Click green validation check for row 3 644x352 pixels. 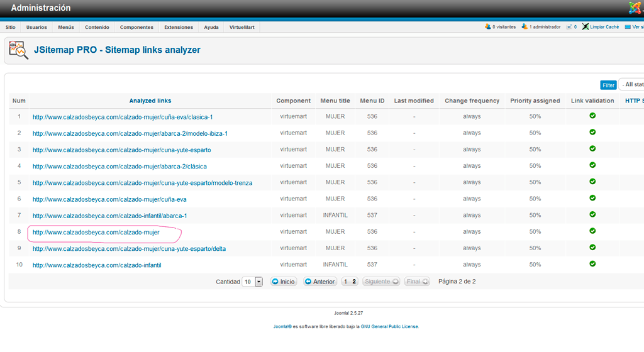pos(592,148)
